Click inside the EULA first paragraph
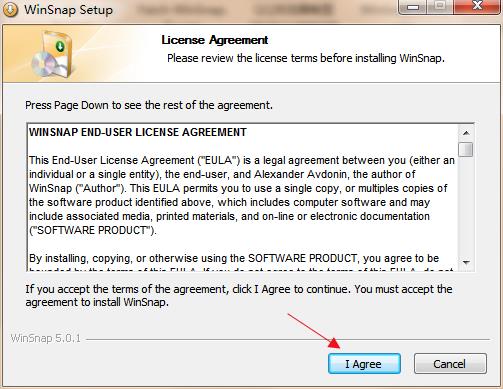Screen dimensions: 503x389 242,195
